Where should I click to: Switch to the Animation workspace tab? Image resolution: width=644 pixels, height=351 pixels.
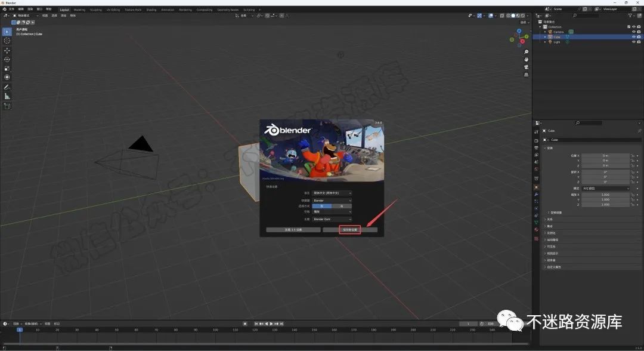pyautogui.click(x=168, y=10)
